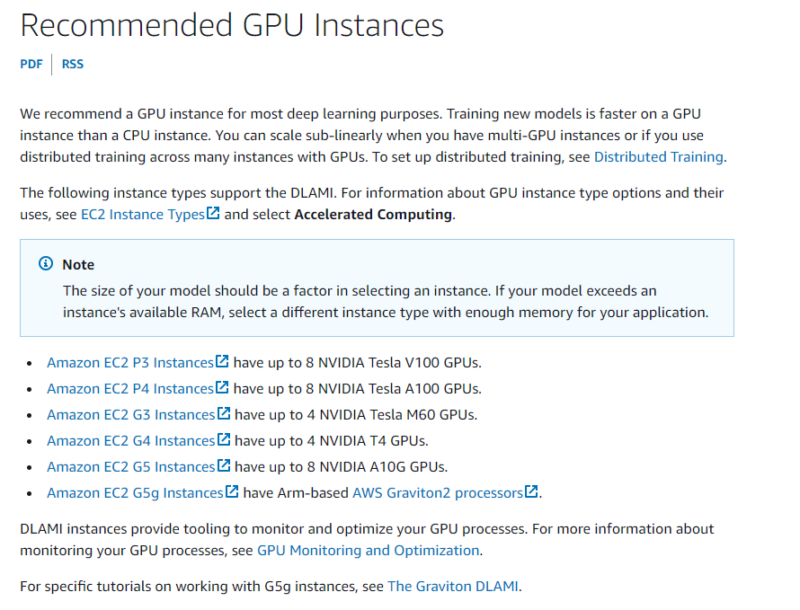Click the external link icon after Amazon EC2 G4 Instances
The width and height of the screenshot is (800, 610).
pos(223,440)
